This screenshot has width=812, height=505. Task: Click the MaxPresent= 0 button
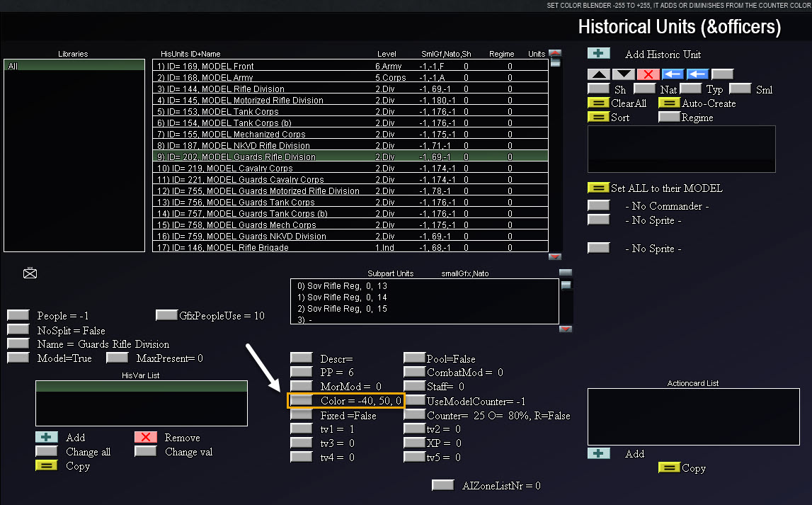pyautogui.click(x=118, y=358)
